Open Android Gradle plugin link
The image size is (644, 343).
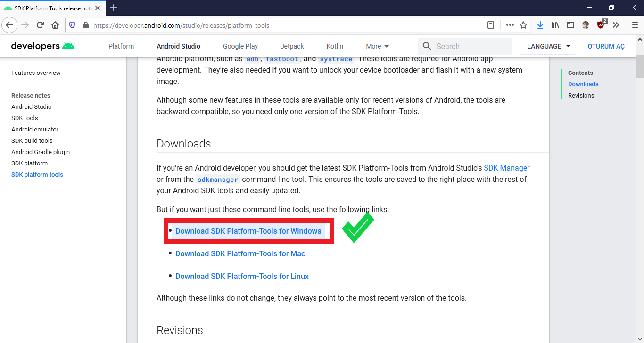tap(41, 152)
